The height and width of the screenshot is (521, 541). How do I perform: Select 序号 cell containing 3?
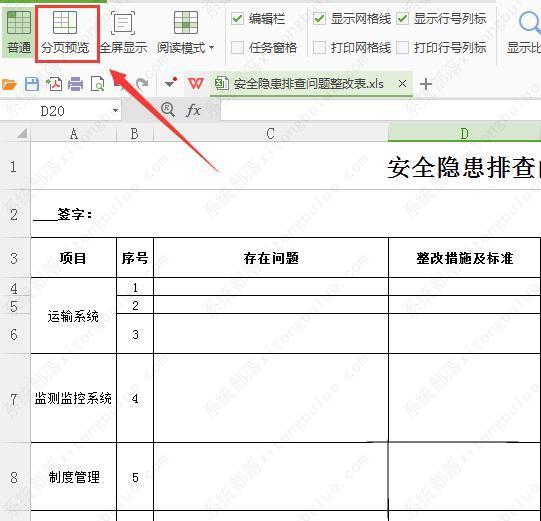(x=135, y=334)
